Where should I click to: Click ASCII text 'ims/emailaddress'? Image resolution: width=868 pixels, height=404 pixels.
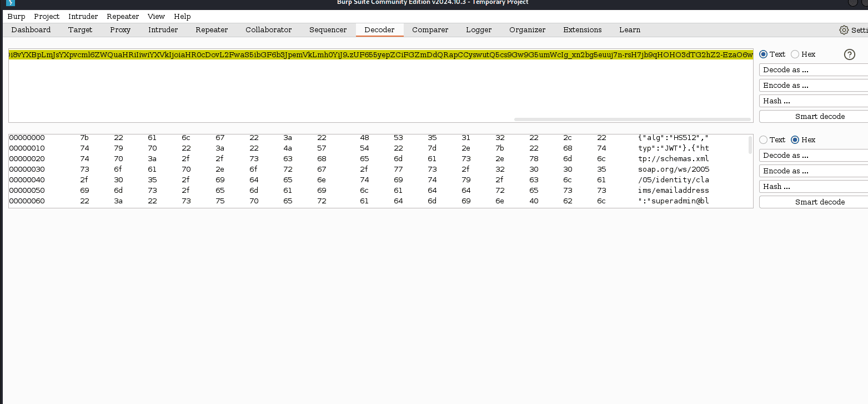coord(674,191)
